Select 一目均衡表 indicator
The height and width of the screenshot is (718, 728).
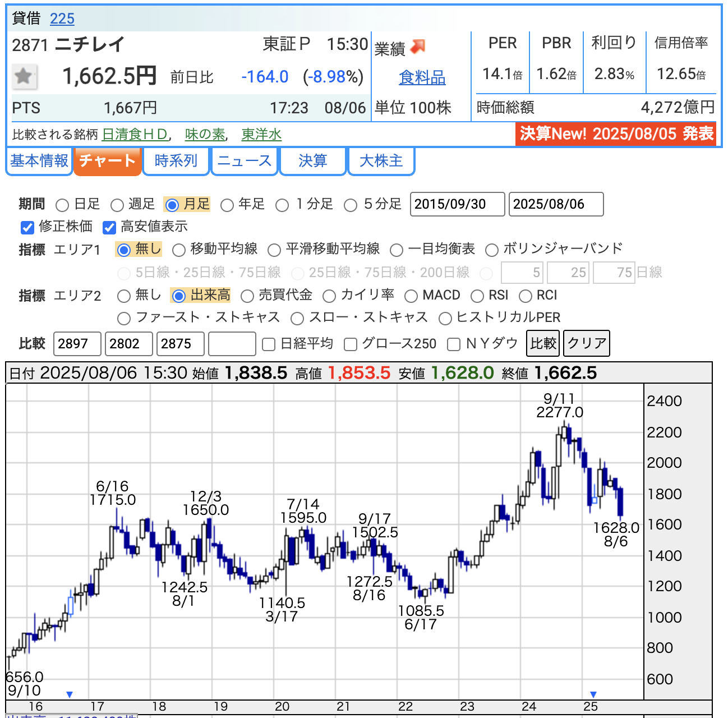(396, 250)
